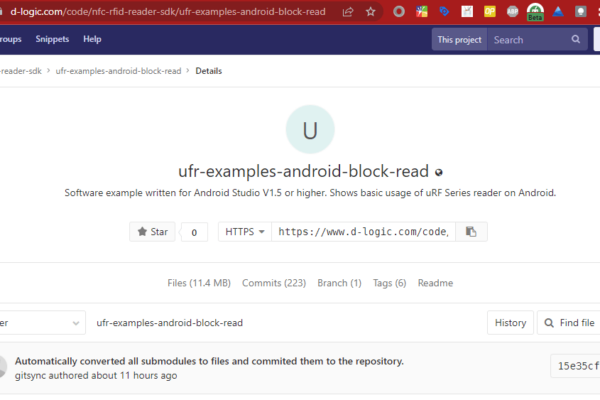Open Snippets in the top navigation
600x400 pixels.
(52, 39)
